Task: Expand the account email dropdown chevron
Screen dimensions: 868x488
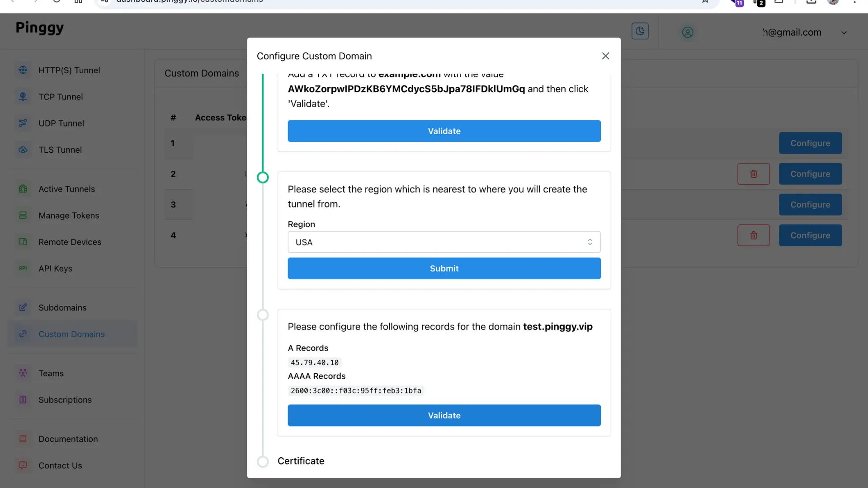Action: 844,33
